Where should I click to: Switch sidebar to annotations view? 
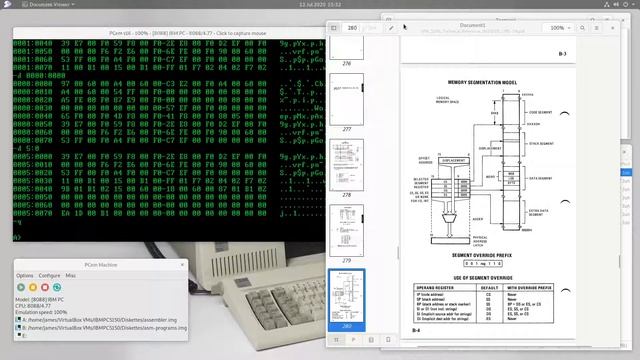point(371,340)
